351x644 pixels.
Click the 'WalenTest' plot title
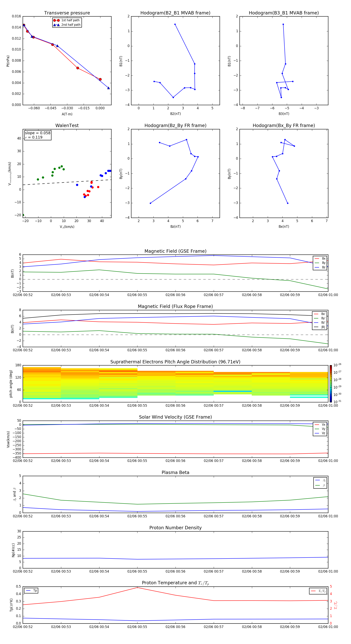[67, 125]
